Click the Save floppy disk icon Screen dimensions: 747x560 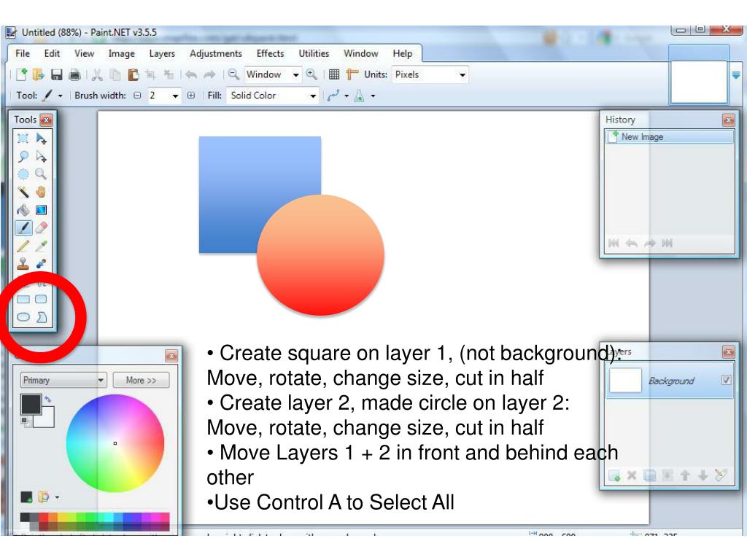56,74
